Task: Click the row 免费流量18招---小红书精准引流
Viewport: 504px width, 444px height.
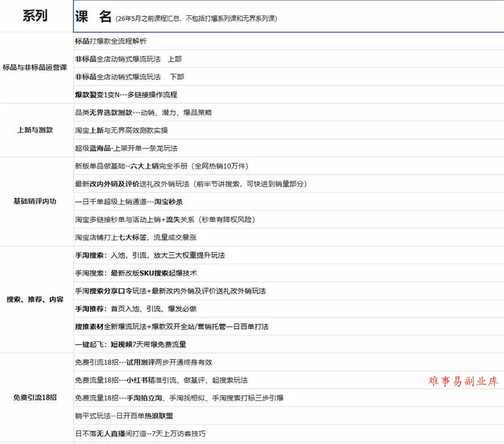Action: tap(289, 380)
